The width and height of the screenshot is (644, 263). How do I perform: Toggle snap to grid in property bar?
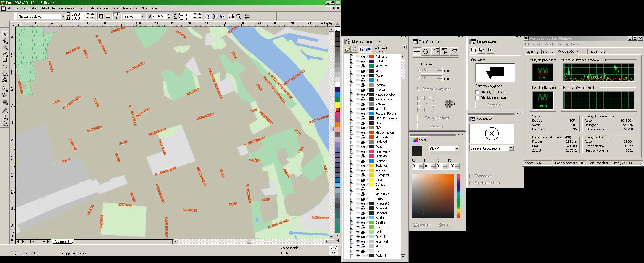(208, 17)
